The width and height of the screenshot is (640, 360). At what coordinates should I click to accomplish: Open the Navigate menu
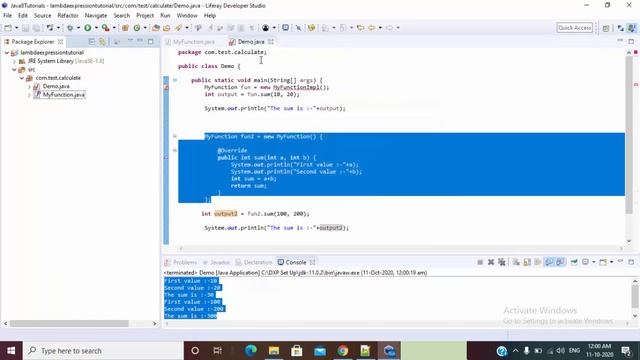click(96, 16)
